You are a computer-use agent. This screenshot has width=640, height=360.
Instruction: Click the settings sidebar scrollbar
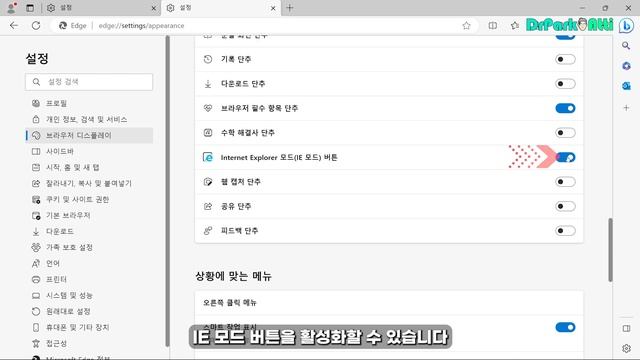167,191
